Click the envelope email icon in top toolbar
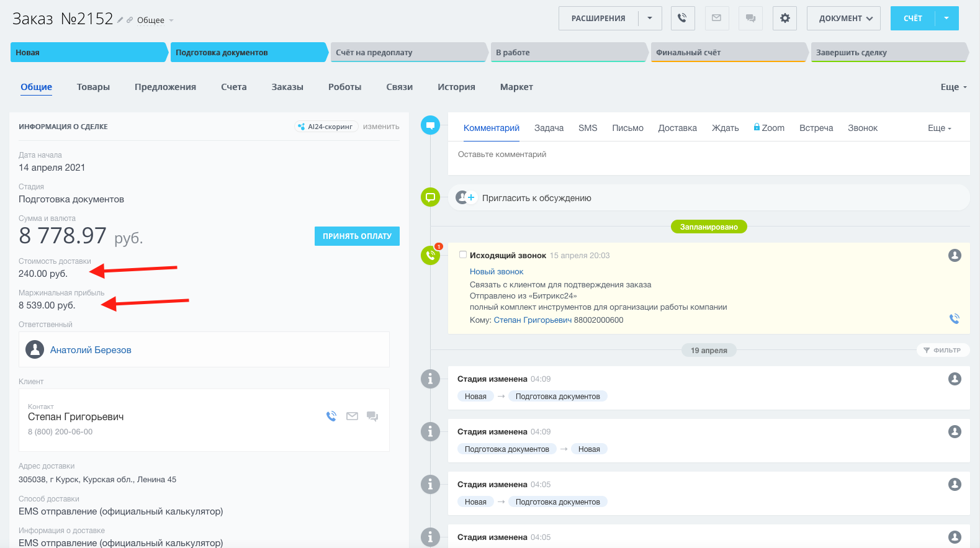 coord(717,19)
